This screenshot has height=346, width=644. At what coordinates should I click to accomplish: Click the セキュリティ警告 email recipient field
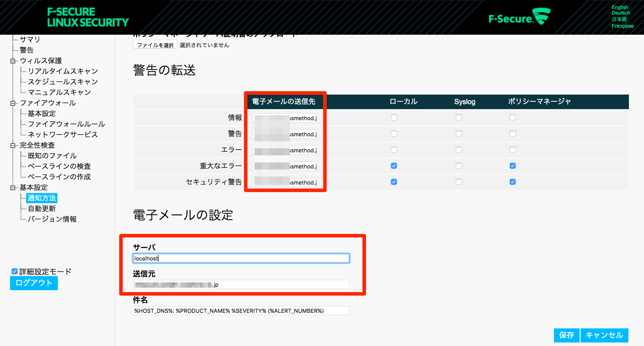[x=285, y=182]
